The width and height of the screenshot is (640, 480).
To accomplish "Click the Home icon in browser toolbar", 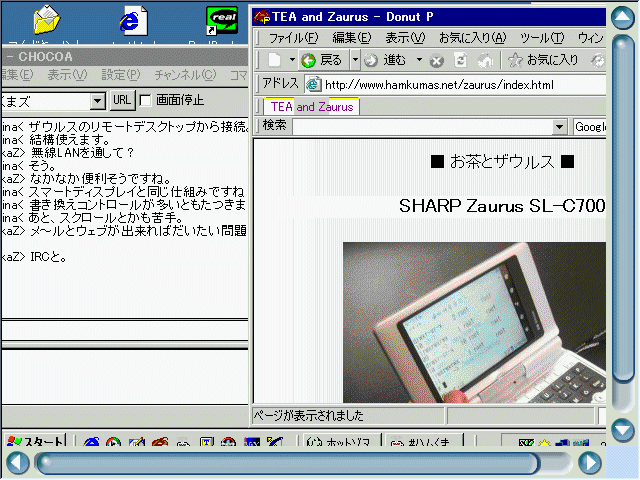I will point(485,61).
